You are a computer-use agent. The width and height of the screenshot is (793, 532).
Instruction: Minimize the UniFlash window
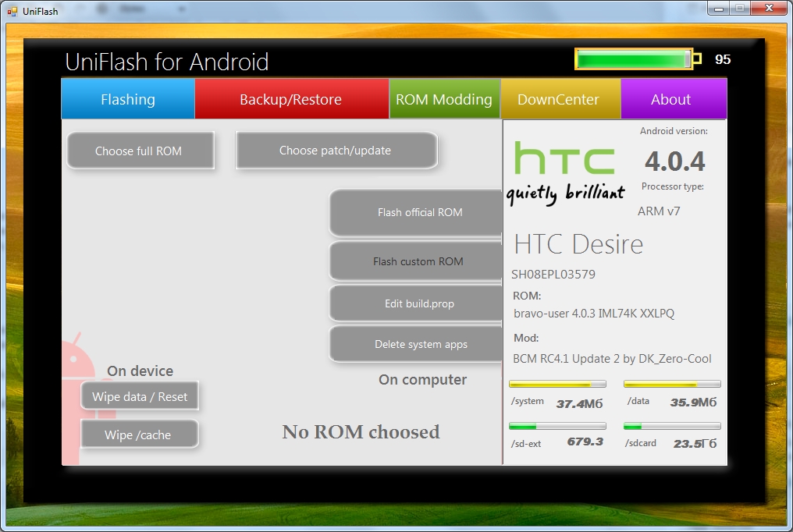pyautogui.click(x=718, y=8)
